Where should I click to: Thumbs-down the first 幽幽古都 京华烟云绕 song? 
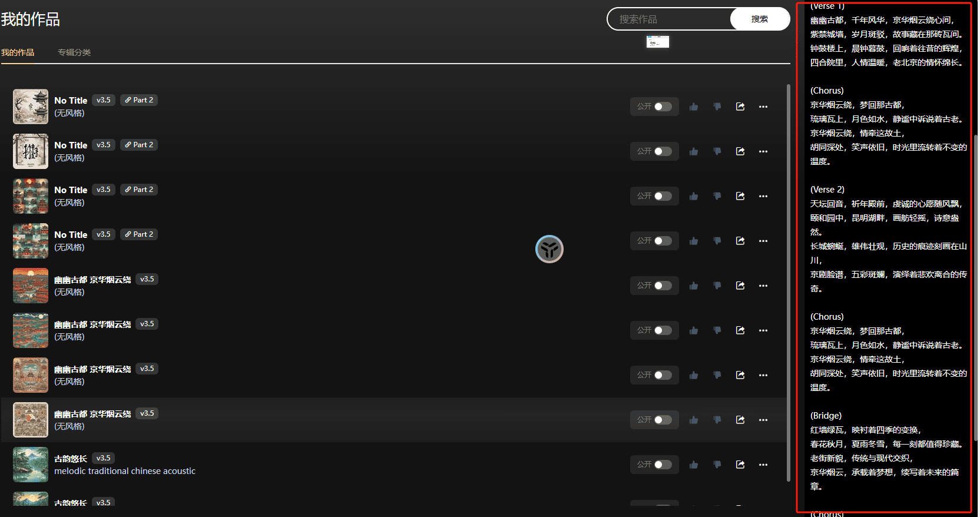click(x=717, y=286)
